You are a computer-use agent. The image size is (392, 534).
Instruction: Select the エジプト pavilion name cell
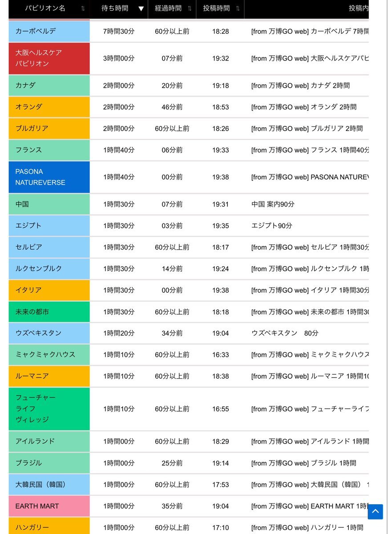49,226
